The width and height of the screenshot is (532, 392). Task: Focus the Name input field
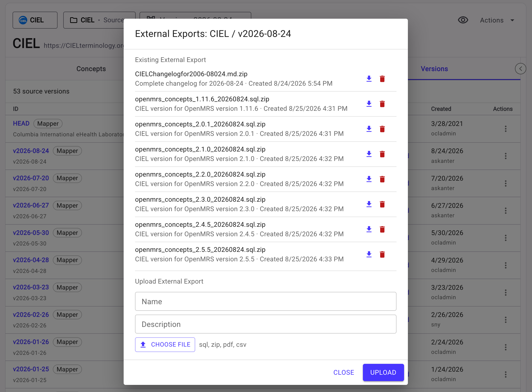pos(266,301)
